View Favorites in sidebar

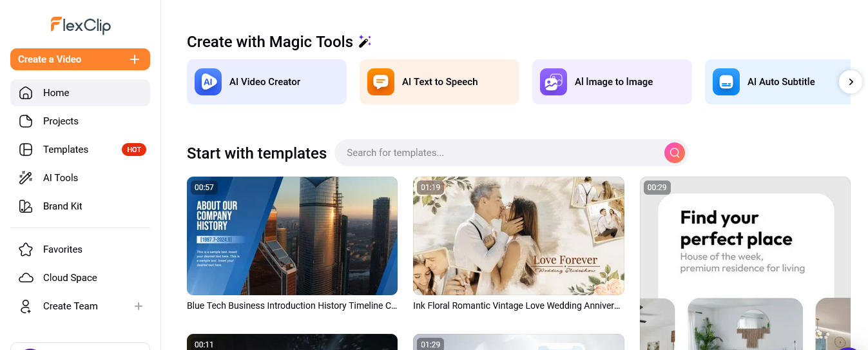(63, 249)
